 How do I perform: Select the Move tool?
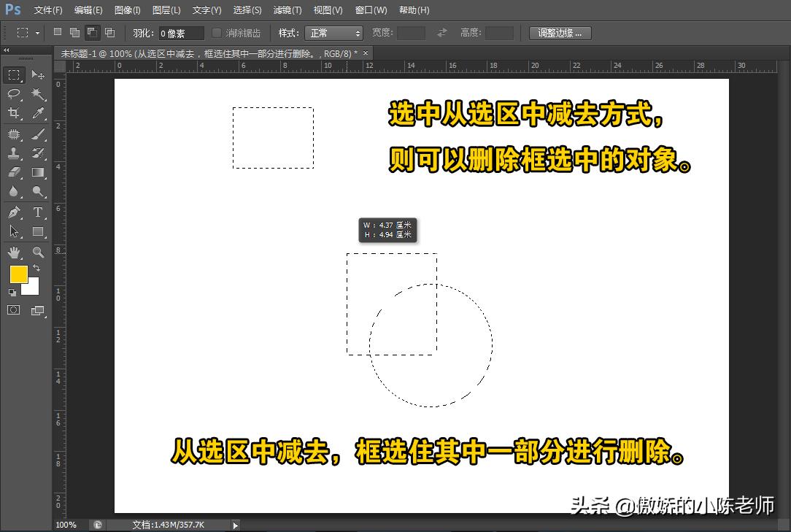(38, 74)
